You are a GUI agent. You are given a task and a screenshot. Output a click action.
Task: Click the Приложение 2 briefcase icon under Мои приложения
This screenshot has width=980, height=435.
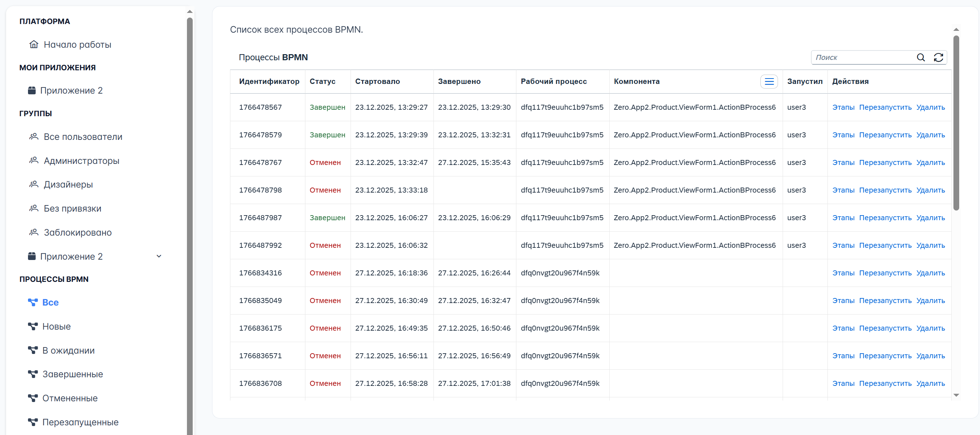point(32,90)
